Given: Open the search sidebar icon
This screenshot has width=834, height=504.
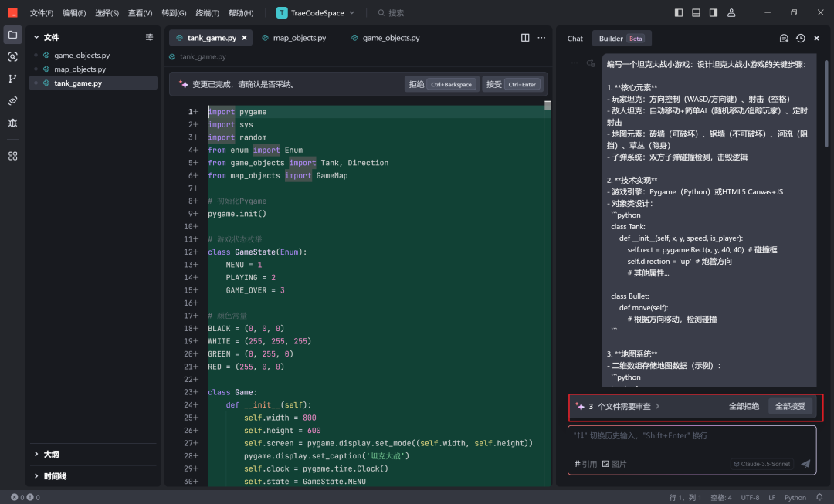Looking at the screenshot, I should [x=13, y=57].
